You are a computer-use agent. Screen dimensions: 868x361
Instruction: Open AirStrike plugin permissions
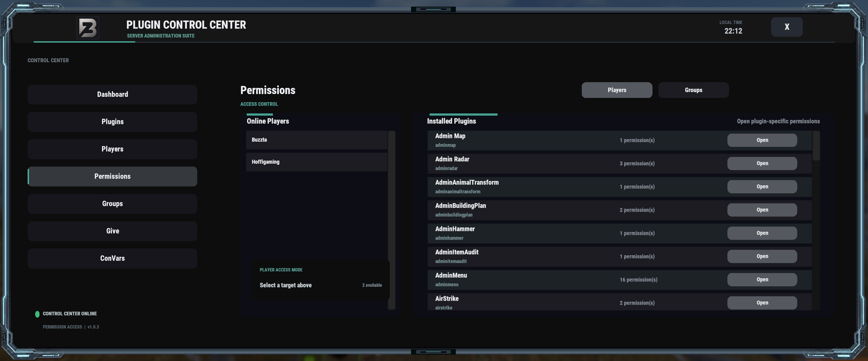pyautogui.click(x=762, y=303)
